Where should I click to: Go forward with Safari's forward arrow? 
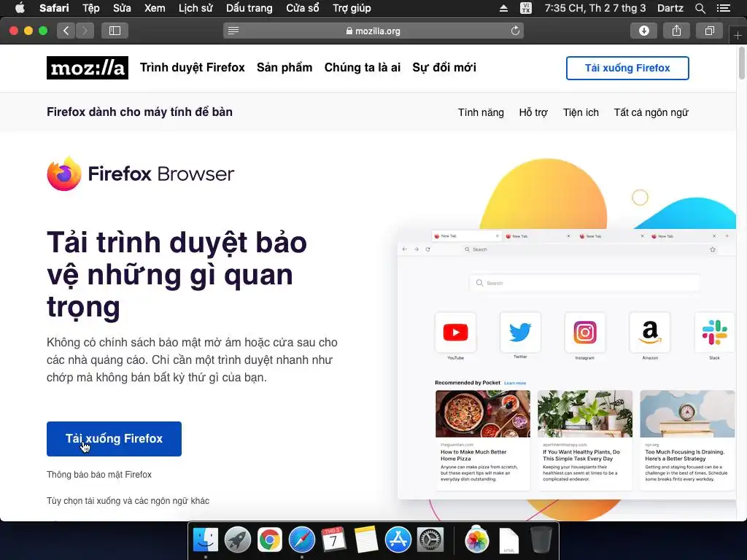coord(85,31)
